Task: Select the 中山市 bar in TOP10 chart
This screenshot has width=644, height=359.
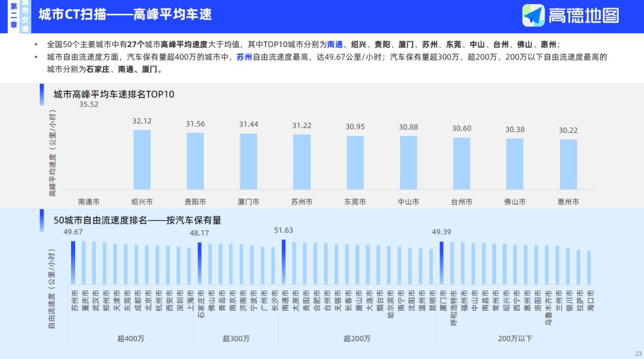Action: click(408, 163)
